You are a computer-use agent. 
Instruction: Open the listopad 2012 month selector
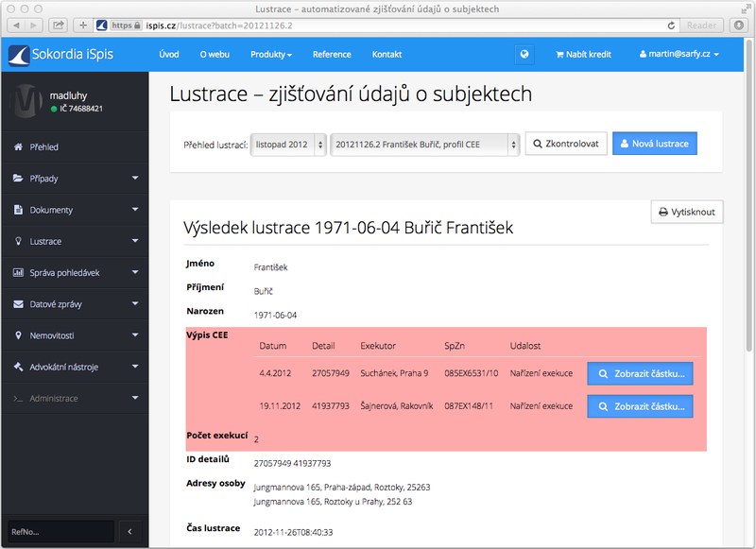[x=288, y=145]
